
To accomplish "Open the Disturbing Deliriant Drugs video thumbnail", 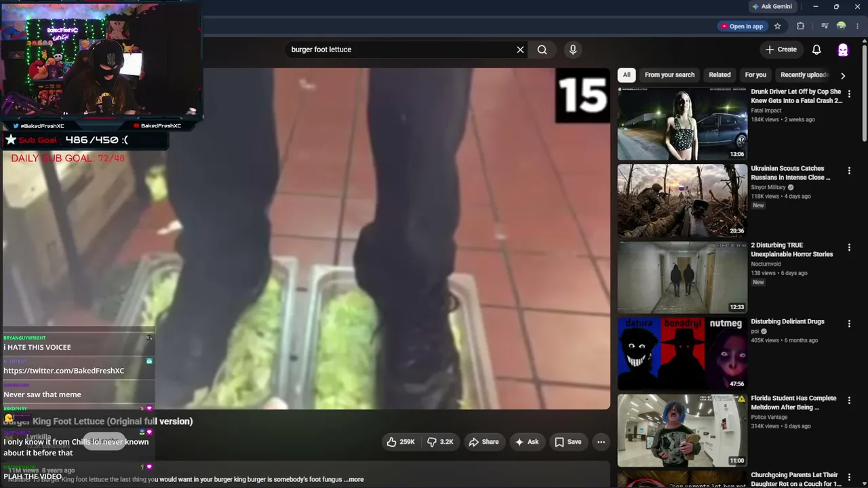I will tap(682, 354).
